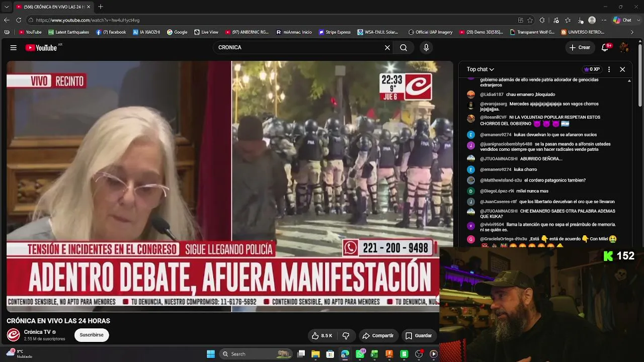Viewport: 644px width, 362px height.
Task: Open browser settings and more menu
Action: (604, 20)
